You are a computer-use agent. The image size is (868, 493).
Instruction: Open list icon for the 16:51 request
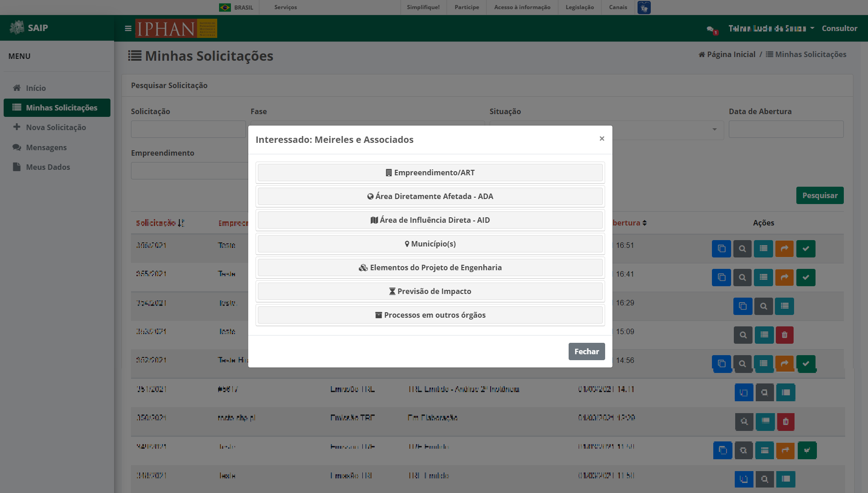pos(763,249)
